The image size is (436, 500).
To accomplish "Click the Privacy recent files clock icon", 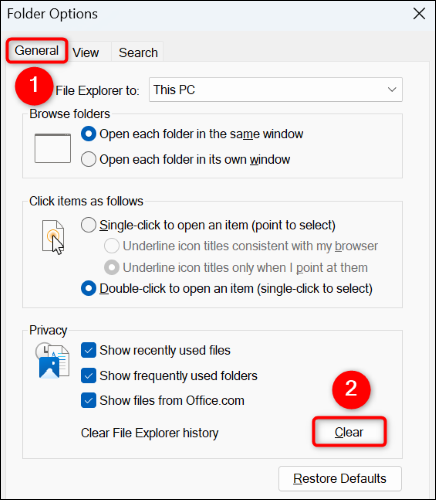I will pos(52,361).
